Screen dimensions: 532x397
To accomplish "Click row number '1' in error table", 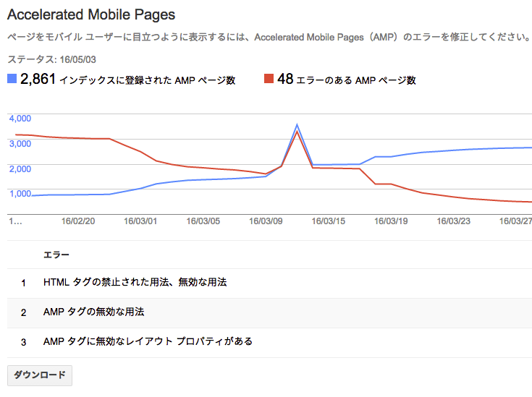I will (x=23, y=283).
